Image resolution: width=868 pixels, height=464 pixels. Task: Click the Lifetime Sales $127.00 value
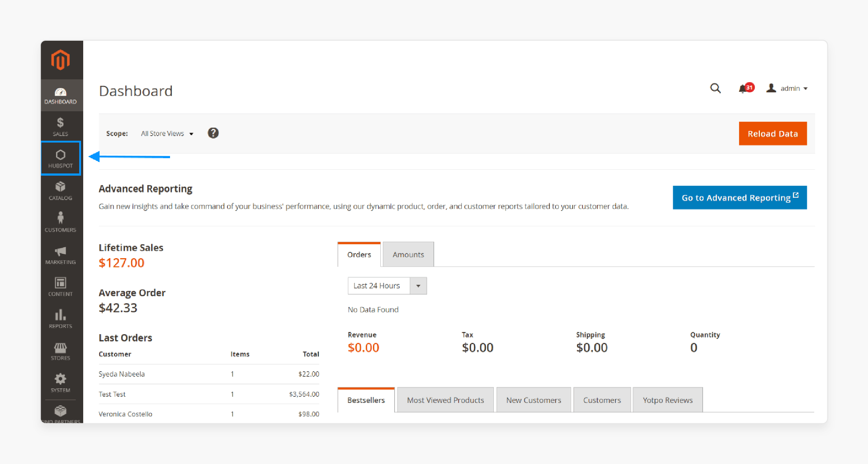coord(122,263)
